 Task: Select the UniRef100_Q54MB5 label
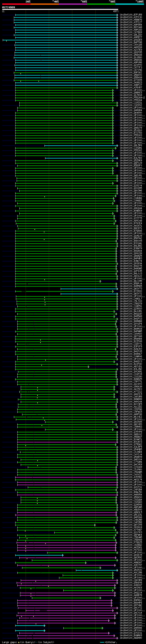tap(131, 450)
